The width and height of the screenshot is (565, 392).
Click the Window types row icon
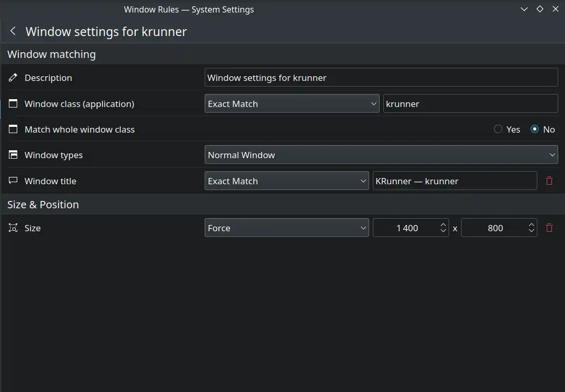pyautogui.click(x=13, y=155)
